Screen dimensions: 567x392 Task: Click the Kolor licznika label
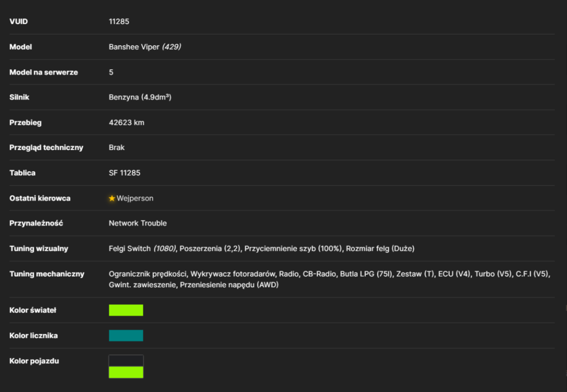pyautogui.click(x=33, y=336)
